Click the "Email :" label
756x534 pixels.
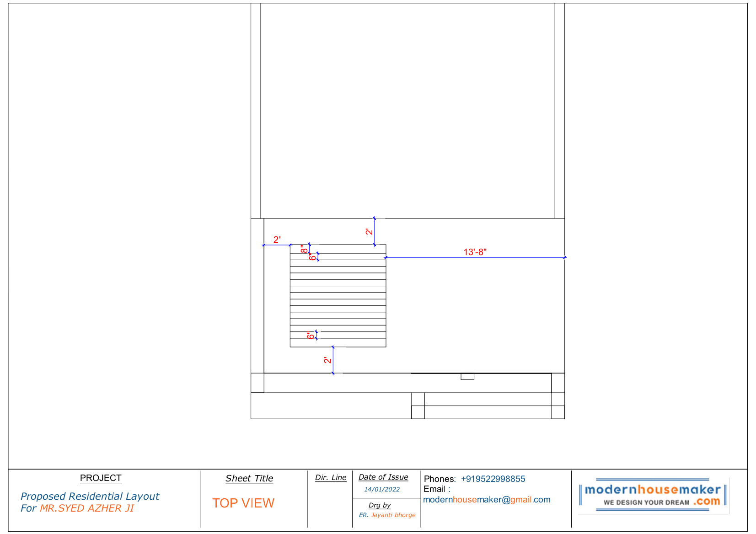coord(437,489)
